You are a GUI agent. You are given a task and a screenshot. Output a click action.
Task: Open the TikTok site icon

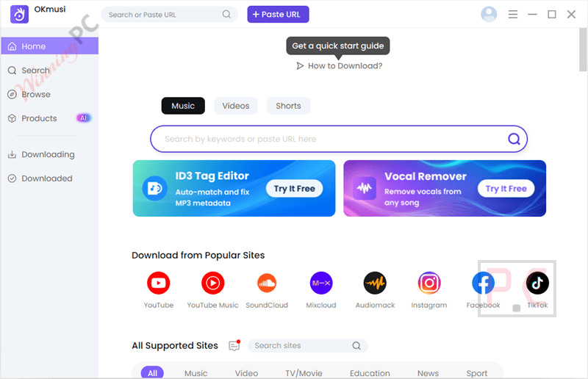pyautogui.click(x=537, y=283)
